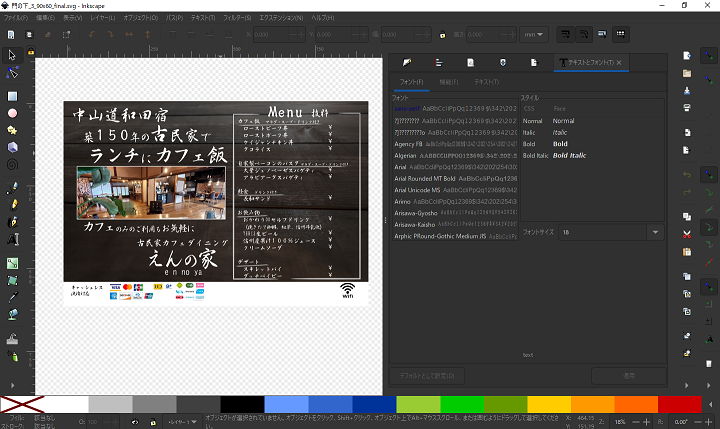Click Open file folder icon
Screen dimensions: 720x429
pos(687,73)
